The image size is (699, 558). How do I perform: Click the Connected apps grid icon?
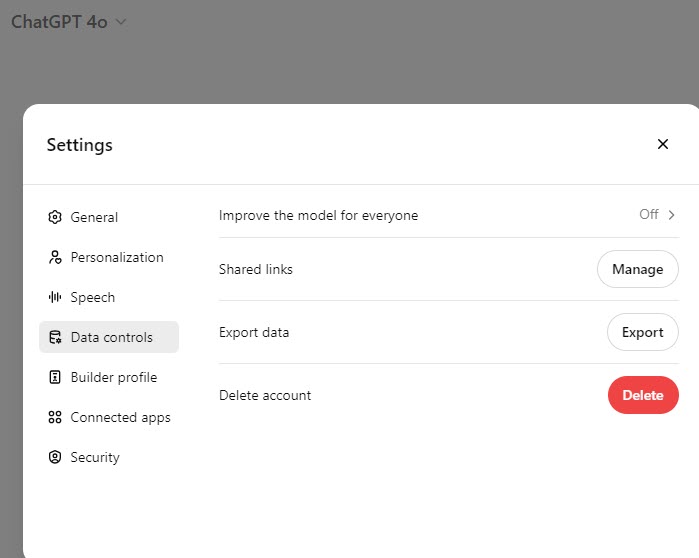tap(55, 417)
